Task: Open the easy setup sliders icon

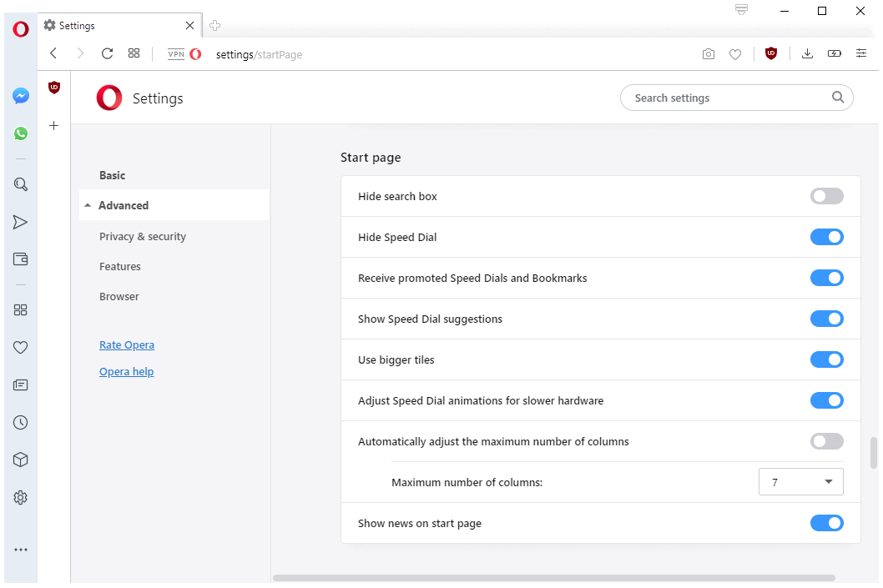Action: pyautogui.click(x=861, y=53)
